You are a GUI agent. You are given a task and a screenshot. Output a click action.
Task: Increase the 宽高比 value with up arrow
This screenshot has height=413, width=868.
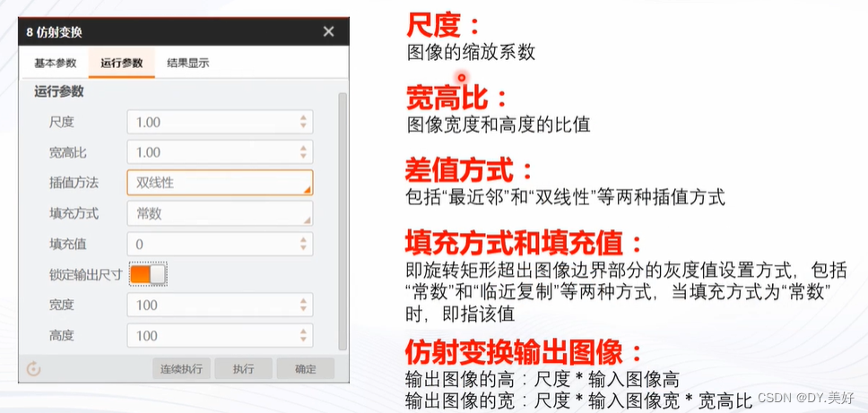pos(303,148)
